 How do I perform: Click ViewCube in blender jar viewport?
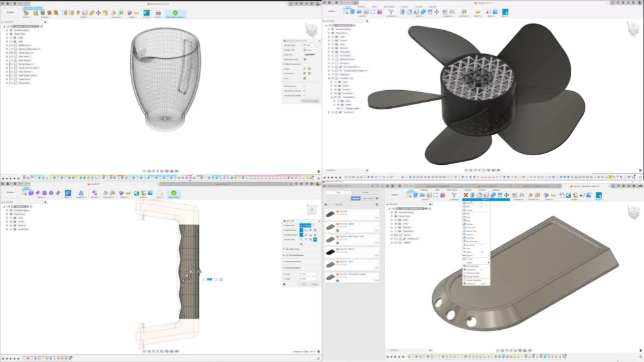[312, 30]
